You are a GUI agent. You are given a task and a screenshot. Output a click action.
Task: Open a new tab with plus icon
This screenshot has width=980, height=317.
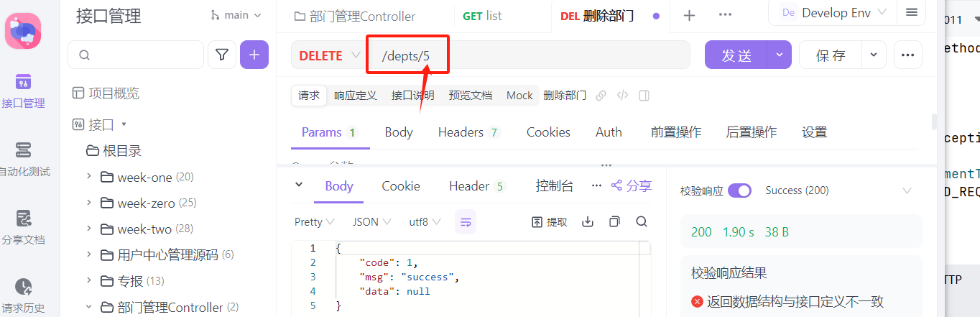click(689, 16)
